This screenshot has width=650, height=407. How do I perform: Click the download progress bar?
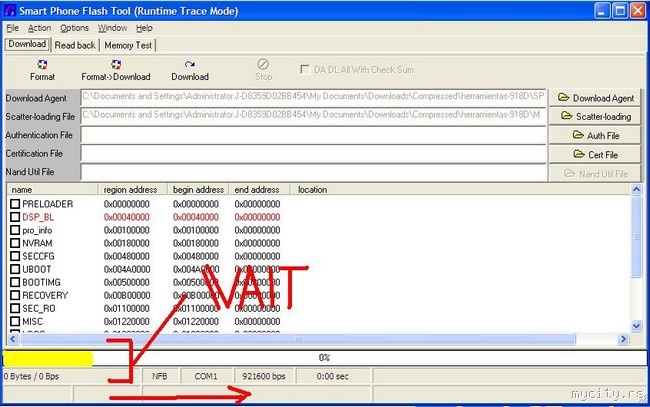coord(325,358)
